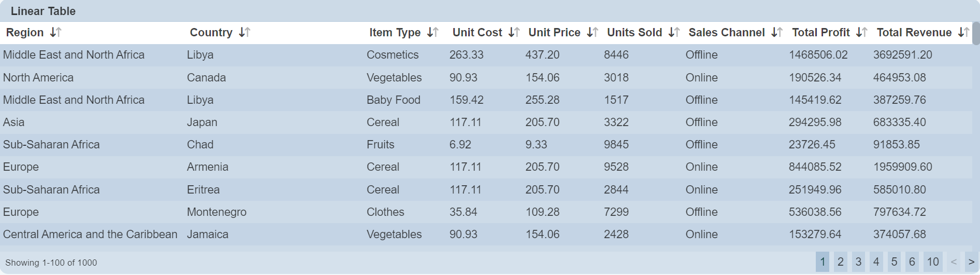The image size is (980, 275).
Task: Select the Montenegro country cell
Action: point(217,212)
